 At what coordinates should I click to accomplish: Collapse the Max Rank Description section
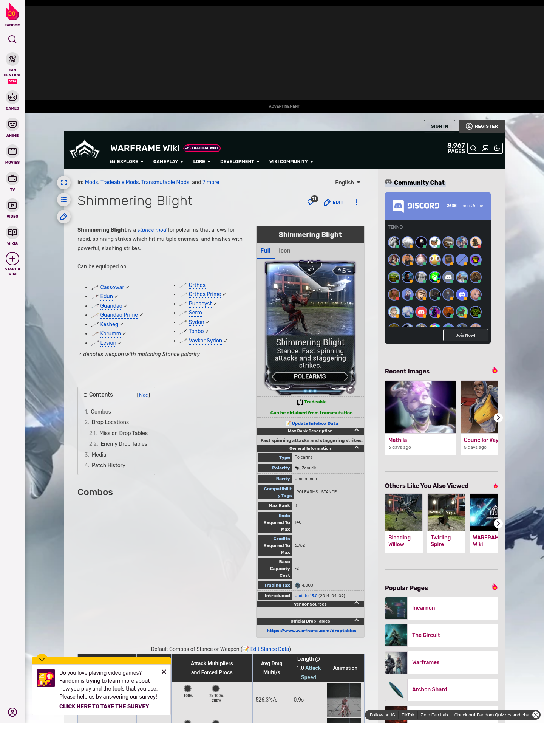(x=356, y=431)
